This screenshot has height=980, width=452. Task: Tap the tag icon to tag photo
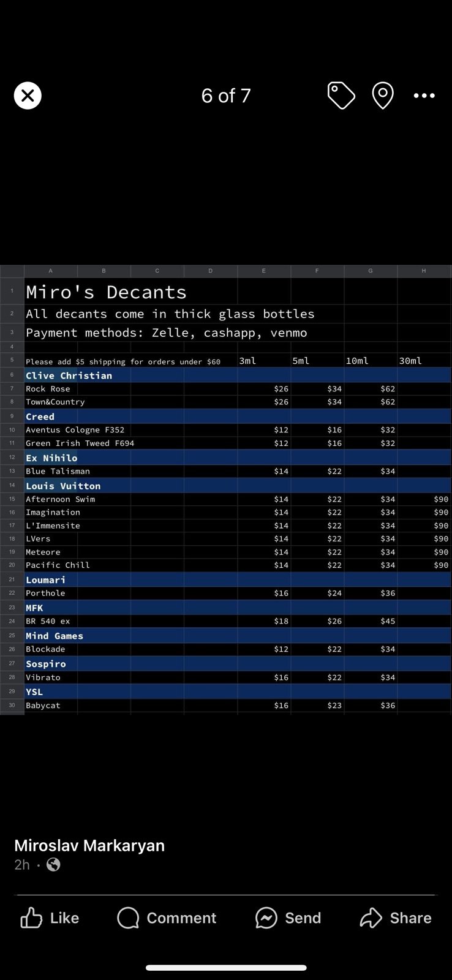(x=341, y=96)
